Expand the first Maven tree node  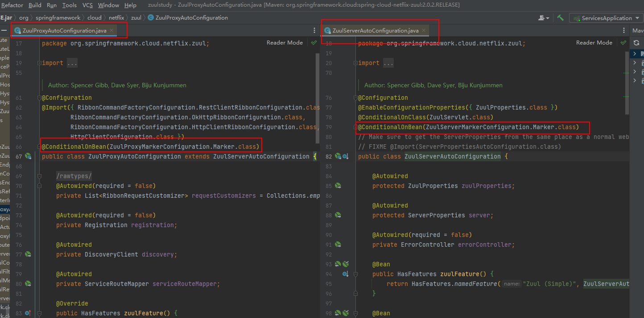click(635, 54)
